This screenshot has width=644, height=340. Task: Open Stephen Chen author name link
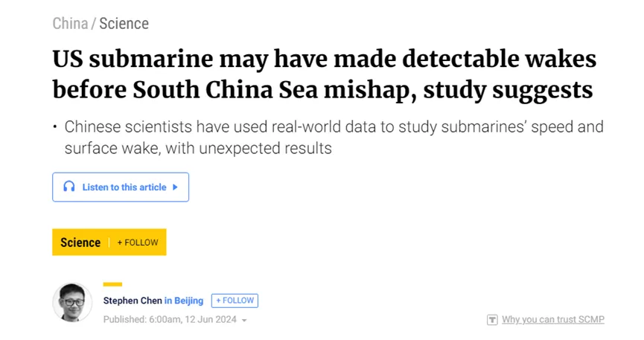133,301
